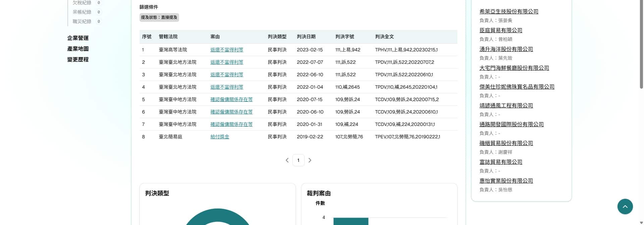Open 欠稅紀錄 sidebar item
This screenshot has width=644, height=225.
click(x=82, y=3)
